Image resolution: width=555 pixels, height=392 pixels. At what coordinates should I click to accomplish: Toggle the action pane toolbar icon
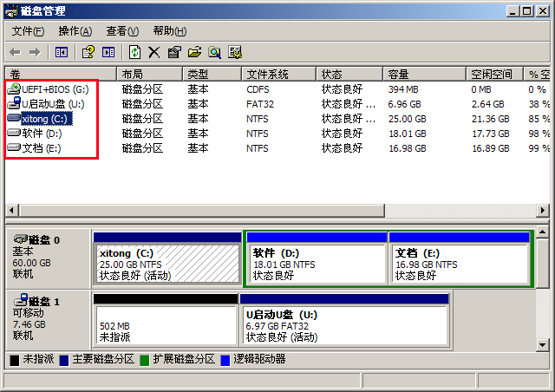point(108,52)
